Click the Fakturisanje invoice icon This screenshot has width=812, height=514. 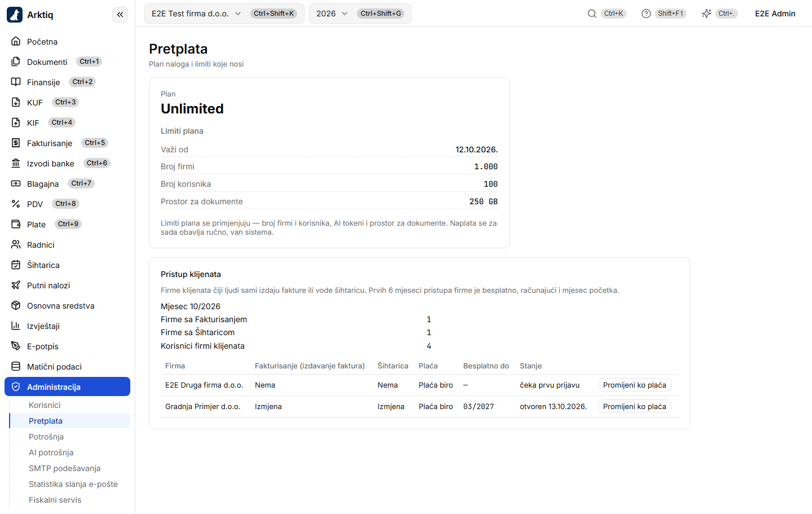pyautogui.click(x=16, y=143)
